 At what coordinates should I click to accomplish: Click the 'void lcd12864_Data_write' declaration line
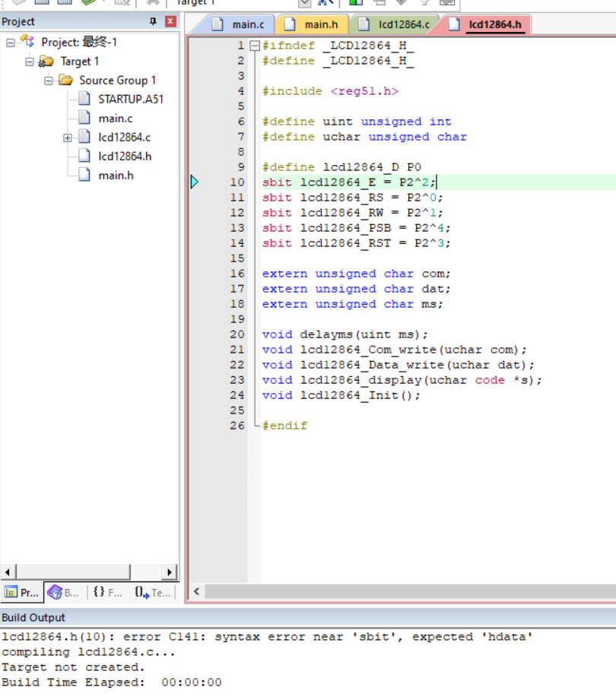click(x=398, y=365)
